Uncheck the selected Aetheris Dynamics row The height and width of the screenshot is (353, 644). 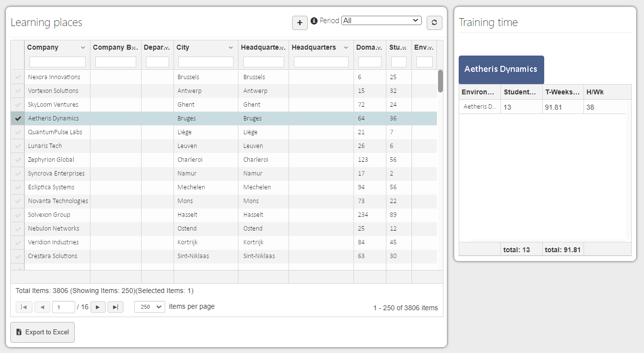coord(17,118)
